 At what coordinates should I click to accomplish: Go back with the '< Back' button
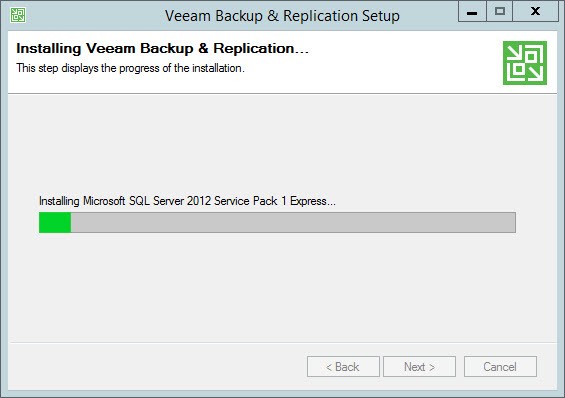tap(343, 367)
